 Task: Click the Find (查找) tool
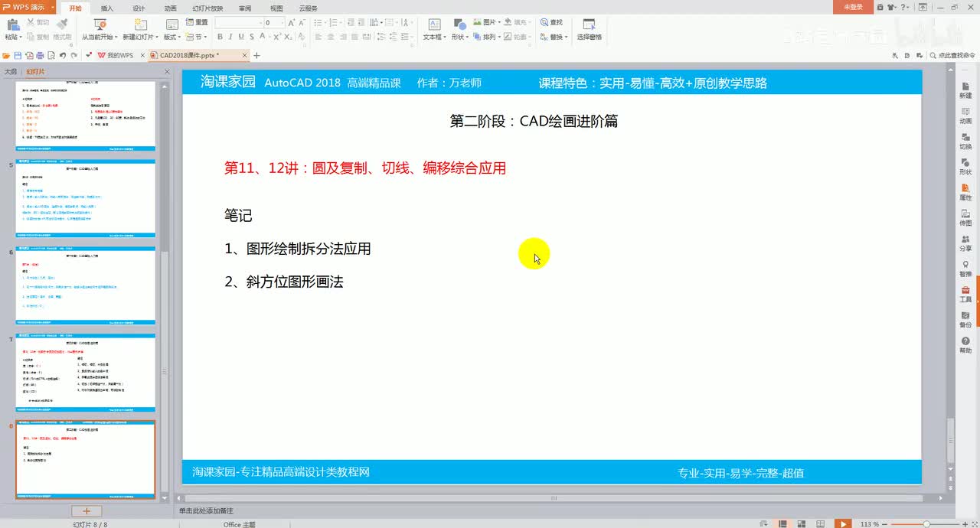551,23
